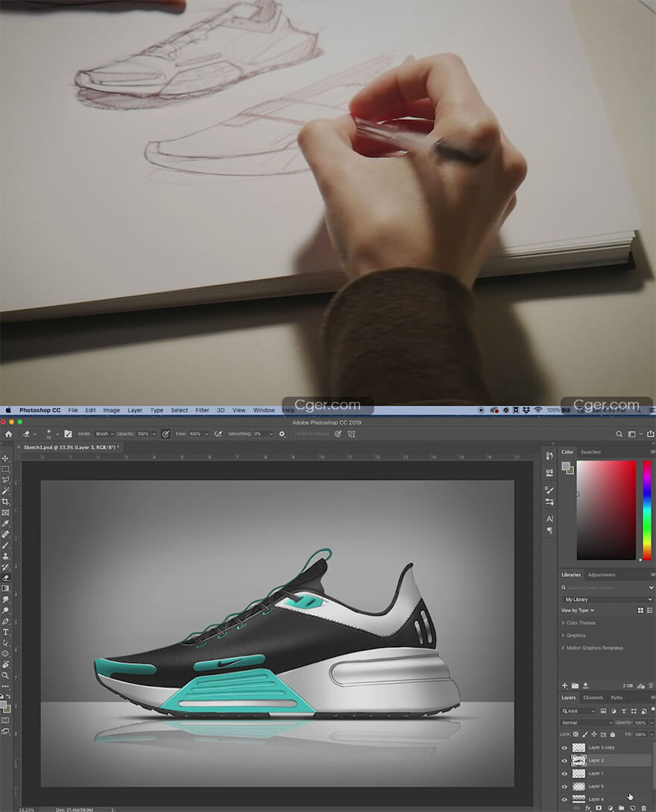Lock transparent pixels of layer
This screenshot has height=812, width=656.
[x=575, y=734]
